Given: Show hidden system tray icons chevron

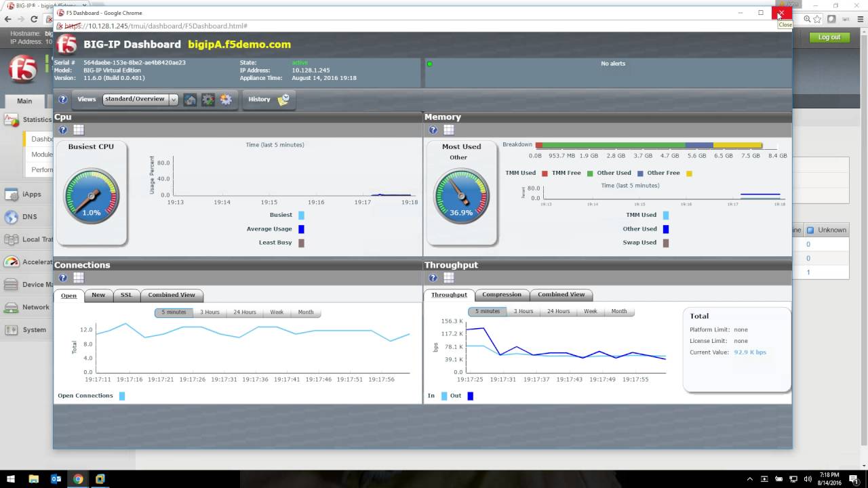Looking at the screenshot, I should 750,479.
